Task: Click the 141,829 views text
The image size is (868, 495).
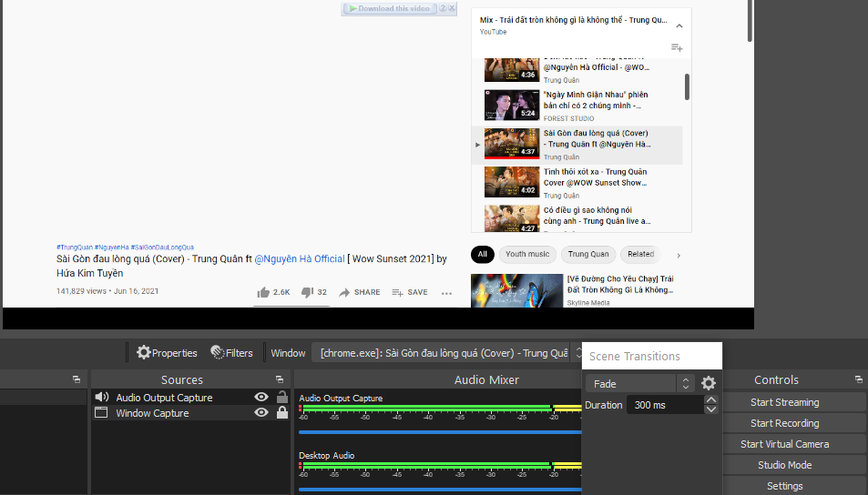Action: (81, 291)
